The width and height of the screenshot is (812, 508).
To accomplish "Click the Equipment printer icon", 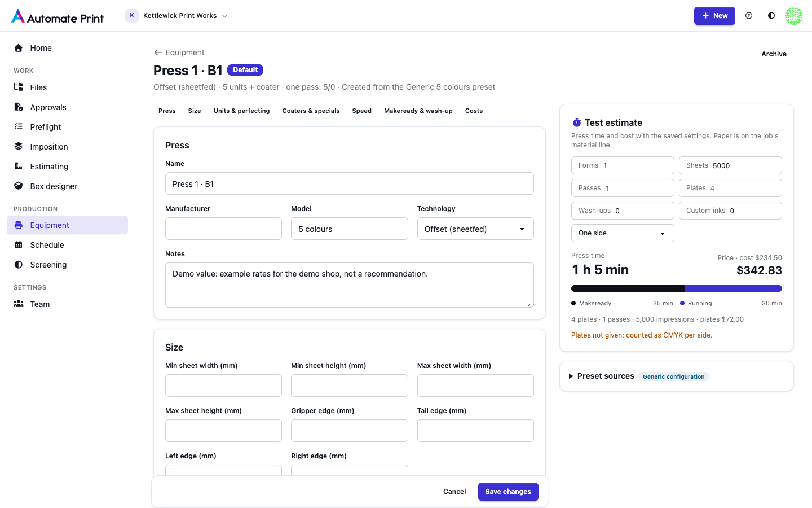I will [19, 225].
